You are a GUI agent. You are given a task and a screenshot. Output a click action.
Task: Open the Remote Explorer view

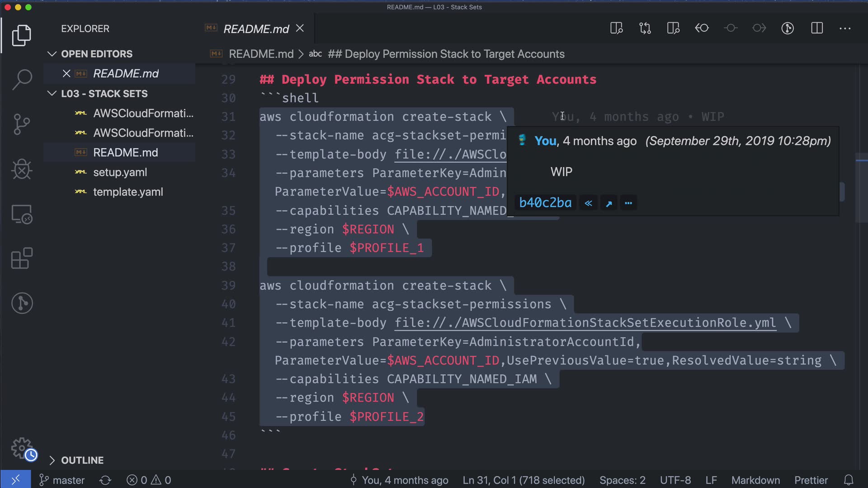[x=22, y=214]
